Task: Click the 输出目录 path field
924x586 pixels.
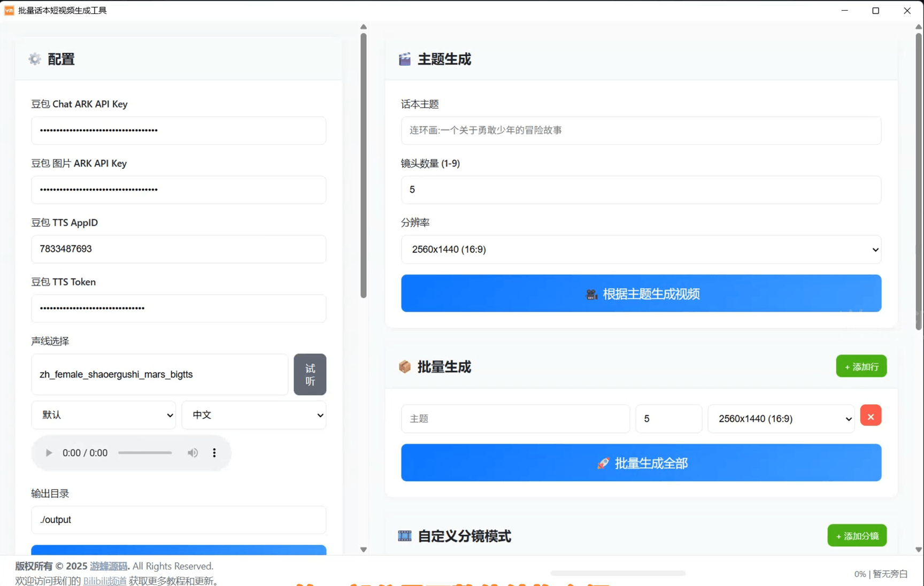Action: (x=179, y=520)
